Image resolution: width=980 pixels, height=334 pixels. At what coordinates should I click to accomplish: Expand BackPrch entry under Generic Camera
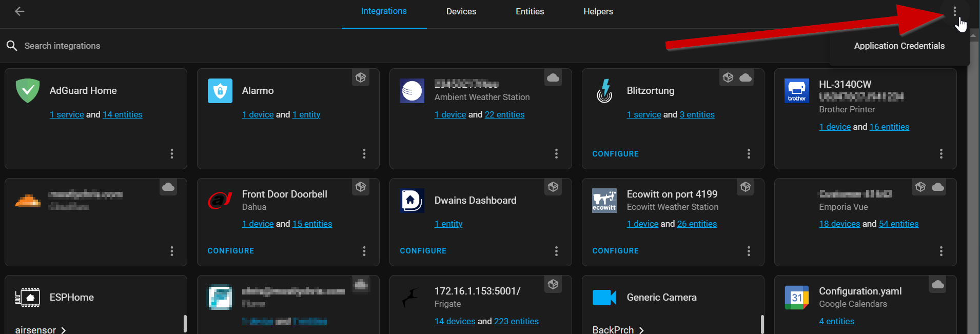618,330
